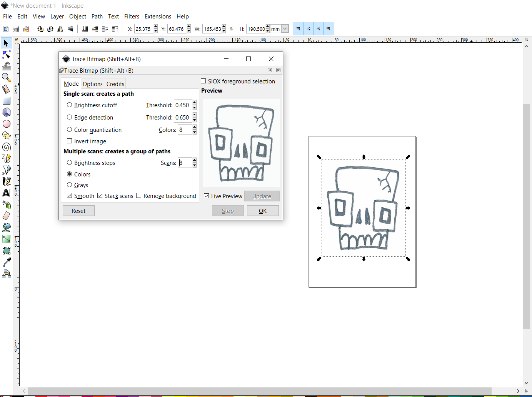Select the Connector diagram tool
Viewport: 532px width, 397px height.
point(6,274)
